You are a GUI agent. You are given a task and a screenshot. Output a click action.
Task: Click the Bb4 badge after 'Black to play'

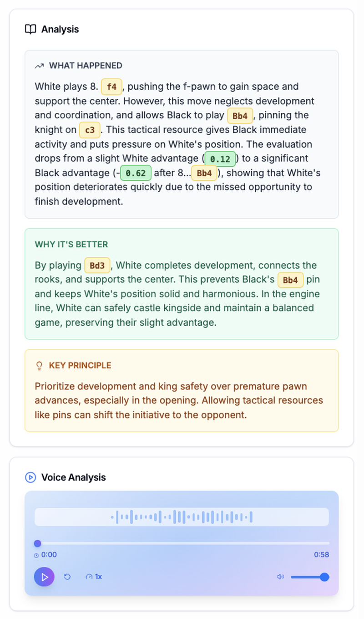pos(240,116)
